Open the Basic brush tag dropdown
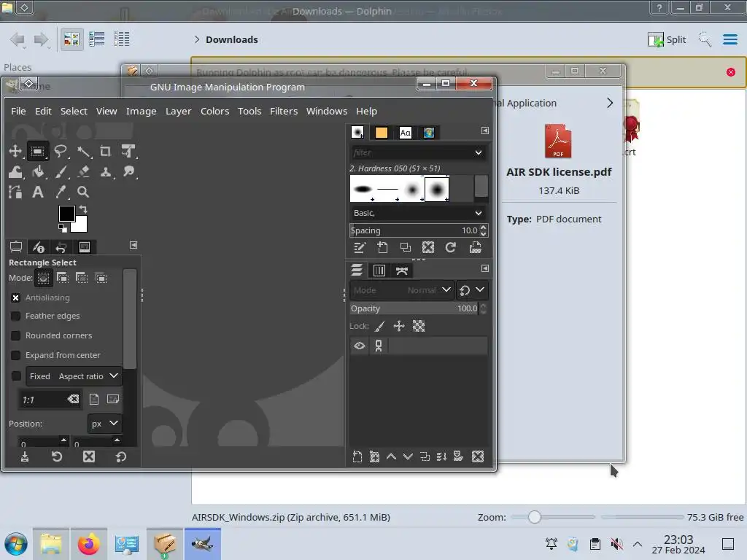Screen dimensions: 747x560 click(418, 213)
